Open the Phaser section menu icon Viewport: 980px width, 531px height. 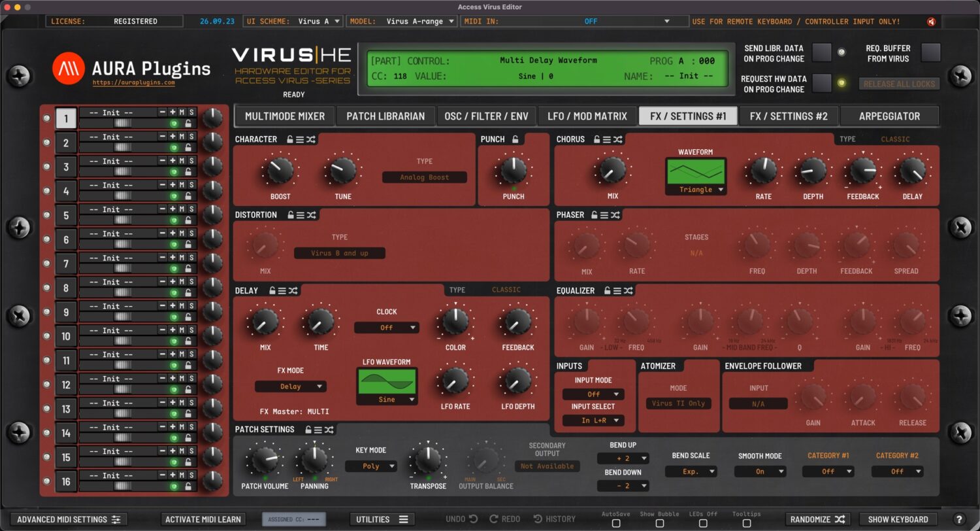pos(605,214)
